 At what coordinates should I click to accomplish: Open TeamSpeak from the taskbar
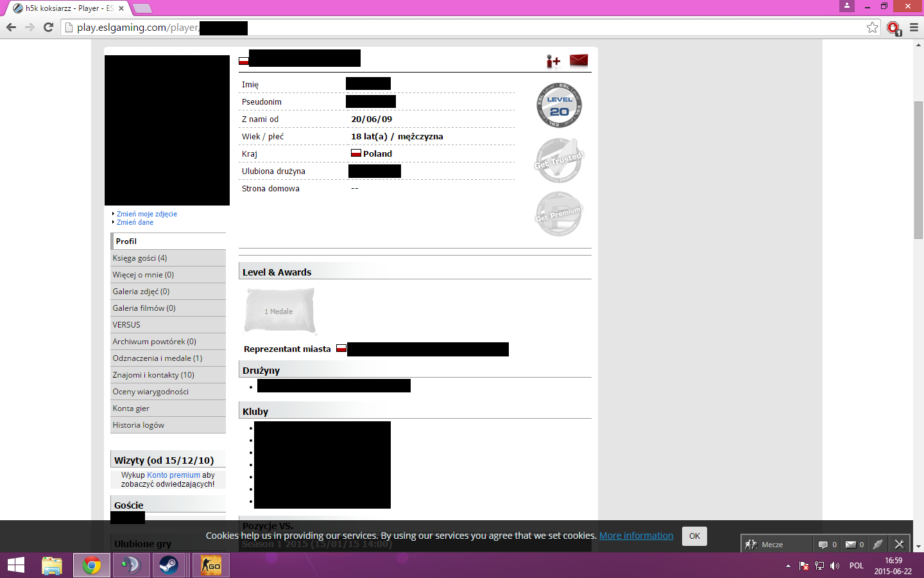pos(131,565)
